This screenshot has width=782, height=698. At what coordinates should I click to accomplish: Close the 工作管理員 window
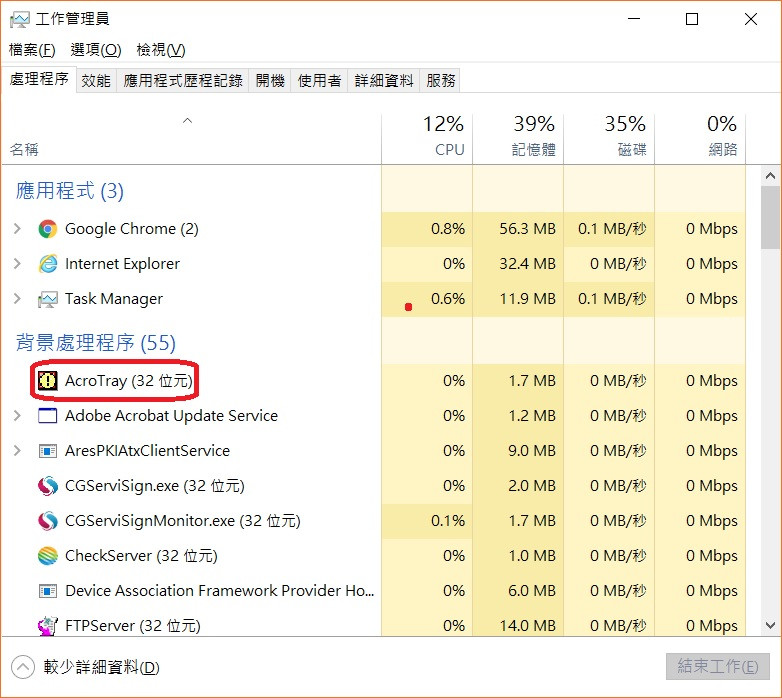point(751,19)
